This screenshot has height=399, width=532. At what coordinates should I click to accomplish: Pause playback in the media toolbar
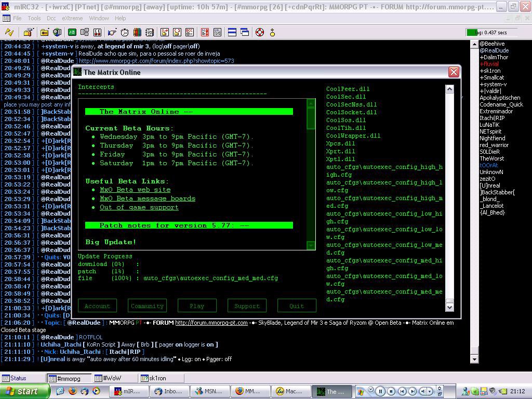pyautogui.click(x=380, y=391)
